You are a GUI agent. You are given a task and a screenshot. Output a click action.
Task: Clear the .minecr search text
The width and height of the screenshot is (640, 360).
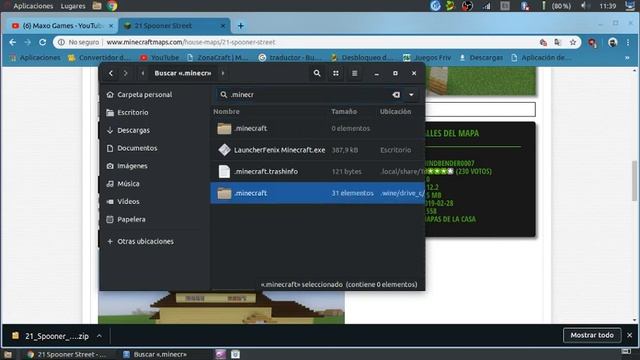[x=396, y=95]
